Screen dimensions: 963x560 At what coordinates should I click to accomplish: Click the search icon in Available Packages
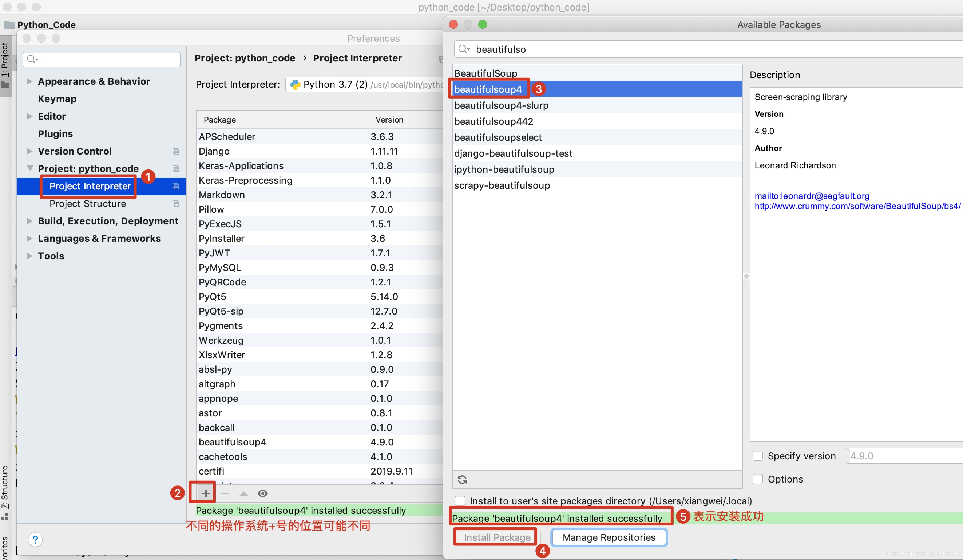tap(464, 49)
